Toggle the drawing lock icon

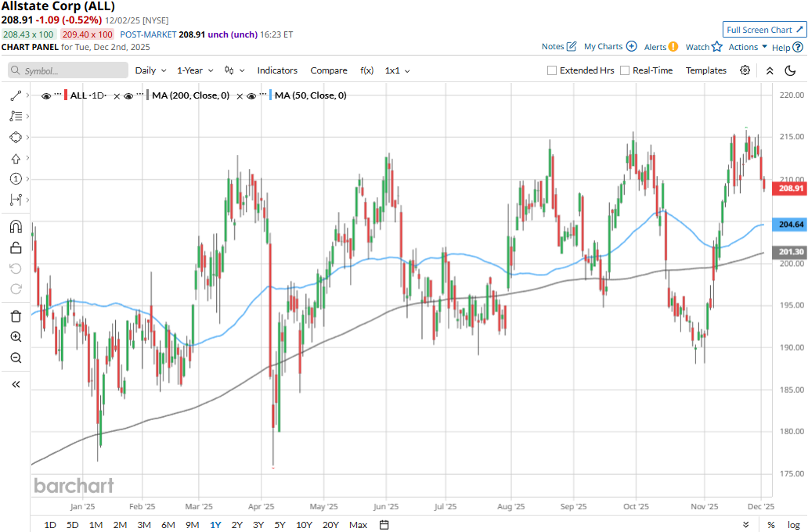pos(16,248)
